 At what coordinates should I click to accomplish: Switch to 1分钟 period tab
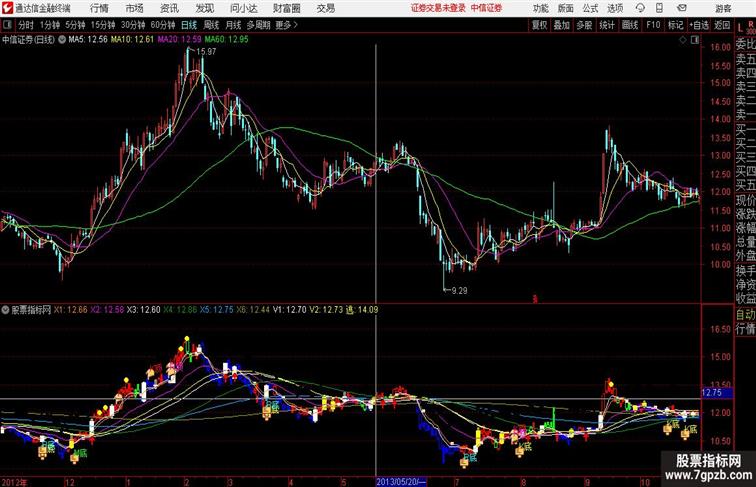click(x=50, y=25)
